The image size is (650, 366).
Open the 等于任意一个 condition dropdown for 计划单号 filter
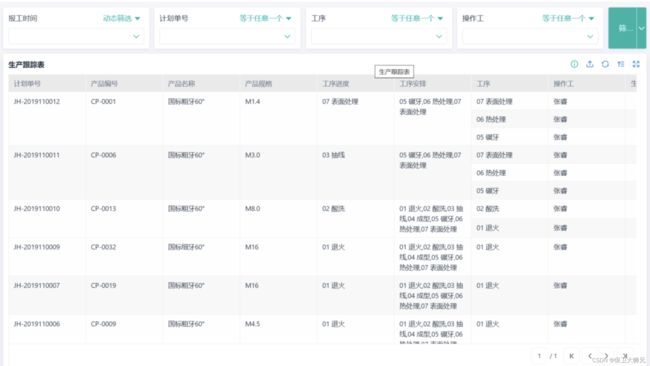[265, 18]
